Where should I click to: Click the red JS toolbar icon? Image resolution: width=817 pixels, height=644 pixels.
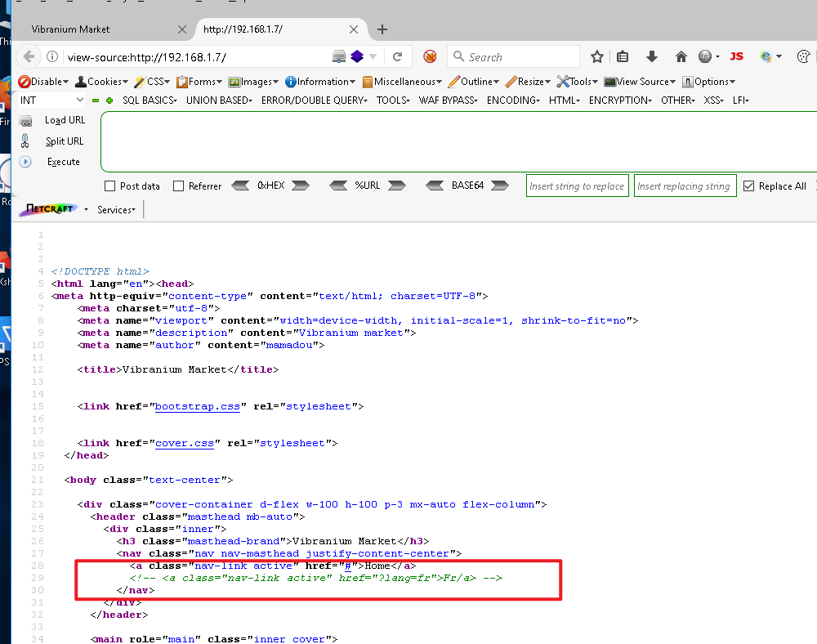pos(736,57)
